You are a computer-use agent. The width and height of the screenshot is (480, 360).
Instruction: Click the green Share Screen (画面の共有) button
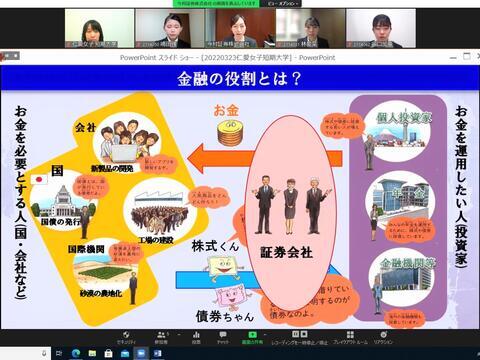(252, 337)
